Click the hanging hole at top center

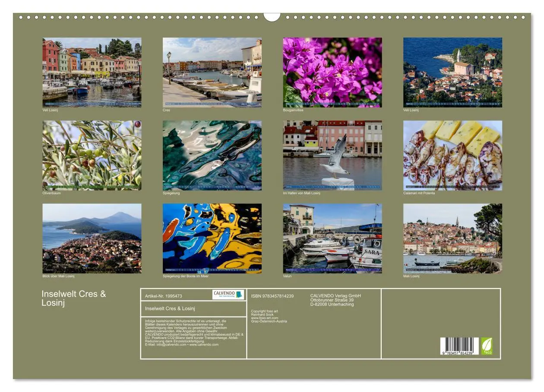(272, 17)
